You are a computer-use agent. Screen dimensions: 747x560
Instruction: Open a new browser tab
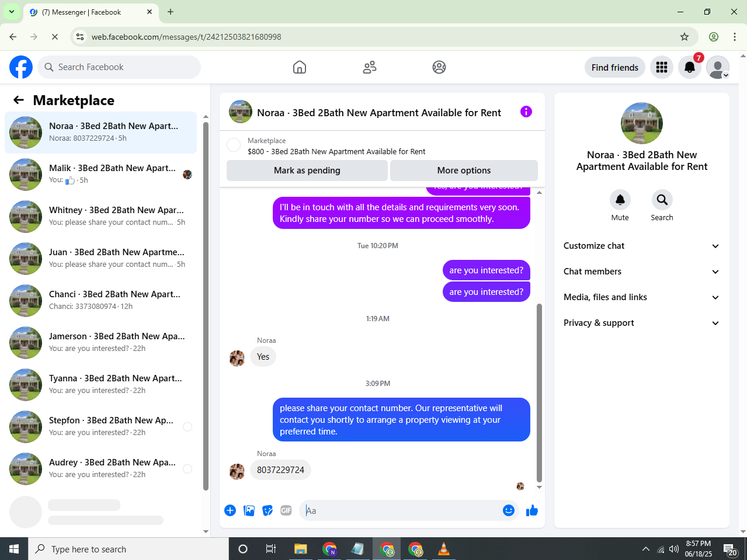(171, 12)
